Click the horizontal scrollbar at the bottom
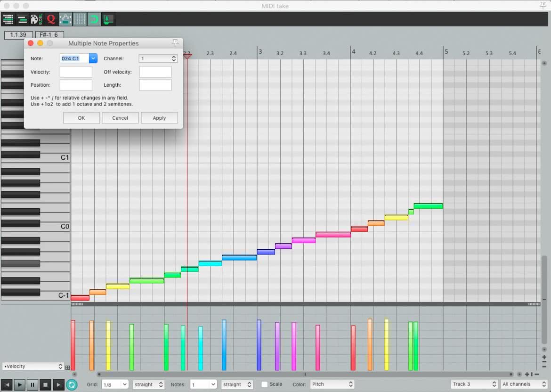Viewport: 551px width, 392px height. pyautogui.click(x=305, y=375)
